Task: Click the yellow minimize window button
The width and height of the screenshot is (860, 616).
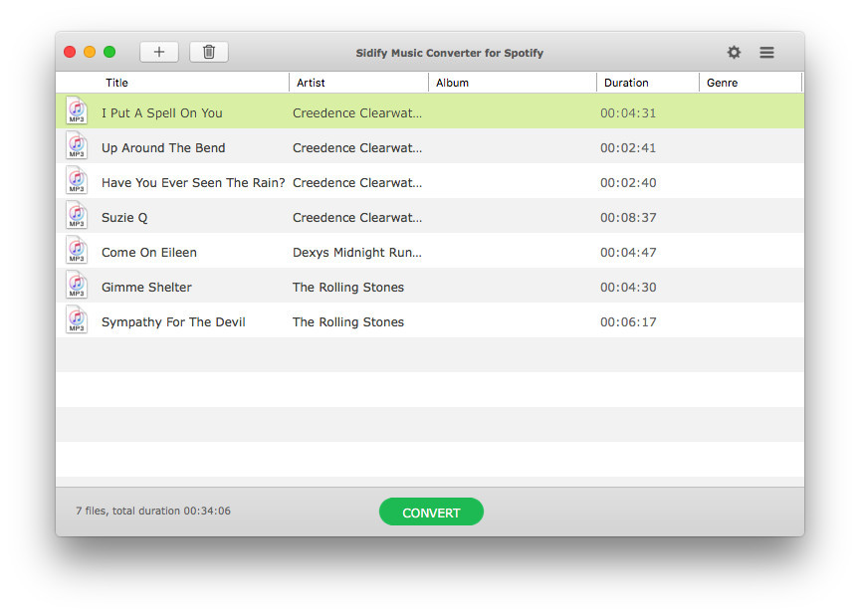Action: [x=90, y=52]
